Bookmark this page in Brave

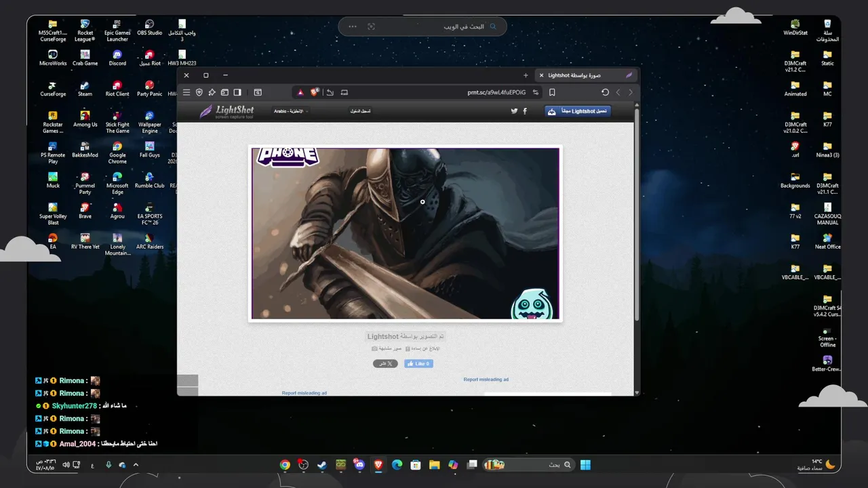click(552, 92)
